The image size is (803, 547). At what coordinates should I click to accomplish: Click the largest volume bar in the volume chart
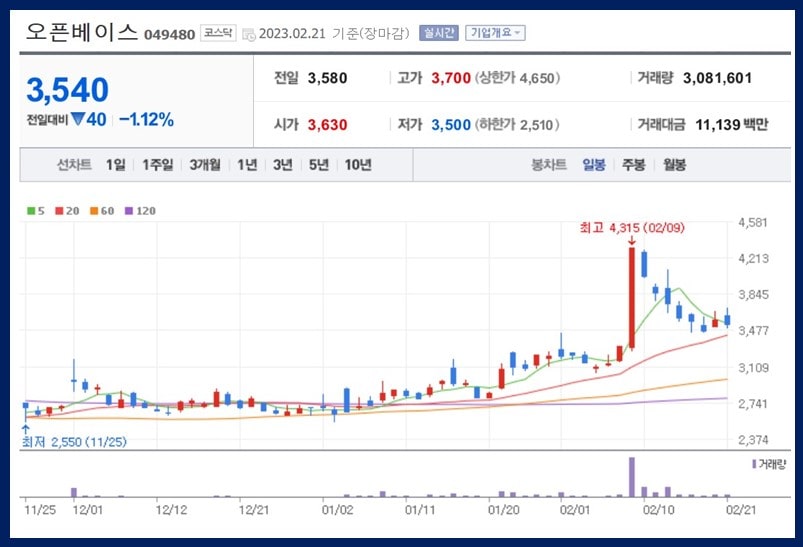[631, 477]
